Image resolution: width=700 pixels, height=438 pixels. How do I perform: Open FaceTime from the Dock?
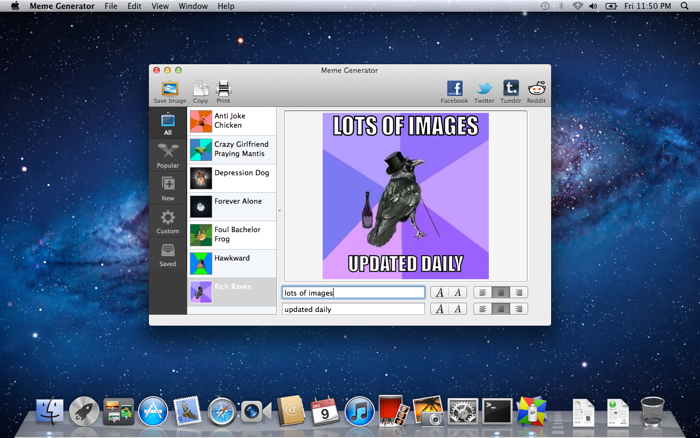[x=256, y=411]
